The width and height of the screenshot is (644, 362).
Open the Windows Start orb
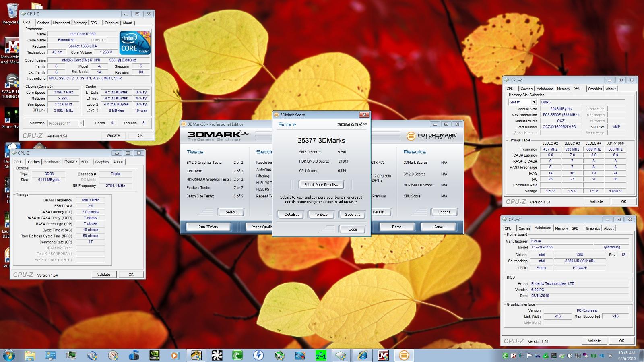coord(9,355)
